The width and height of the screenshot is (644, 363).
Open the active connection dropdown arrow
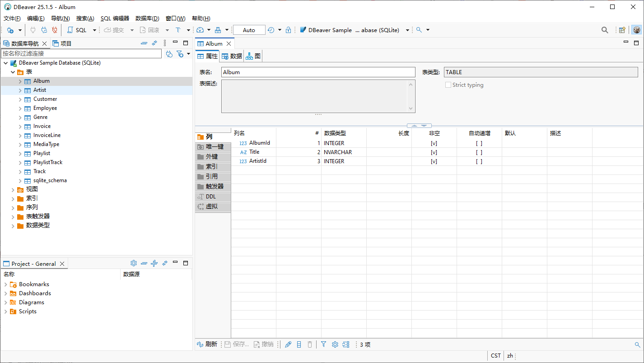407,30
